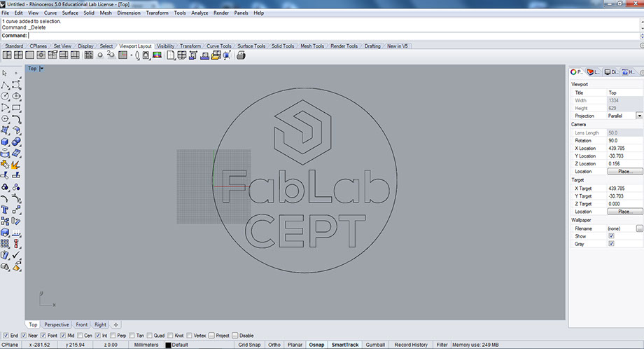Click the Millimeters units status field
Viewport: 644px width, 349px height.
[146, 345]
